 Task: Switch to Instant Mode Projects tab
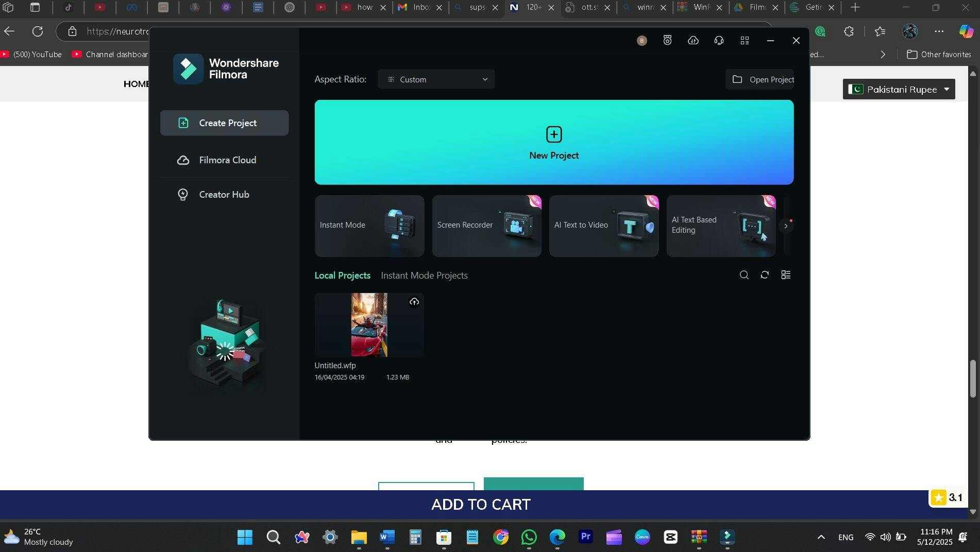coord(424,275)
